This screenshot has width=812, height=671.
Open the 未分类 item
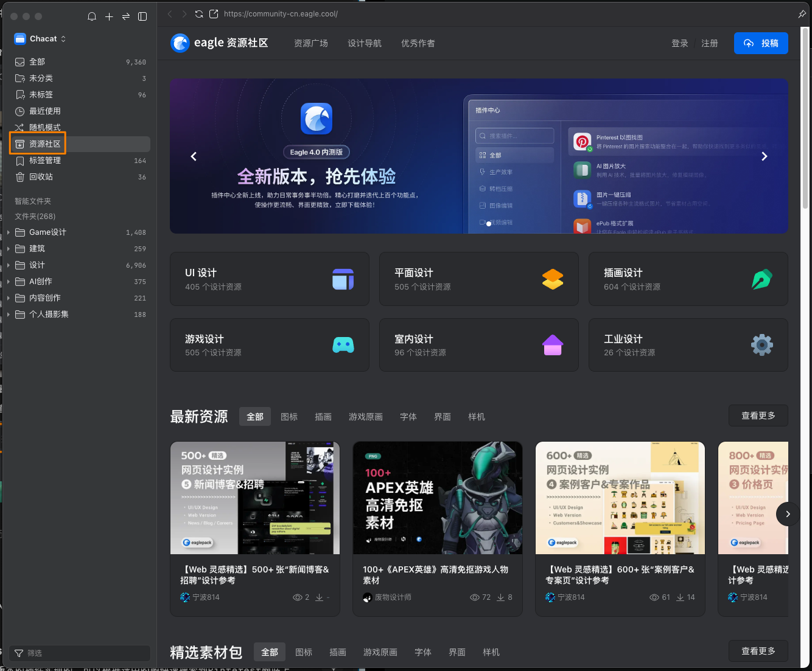coord(80,78)
